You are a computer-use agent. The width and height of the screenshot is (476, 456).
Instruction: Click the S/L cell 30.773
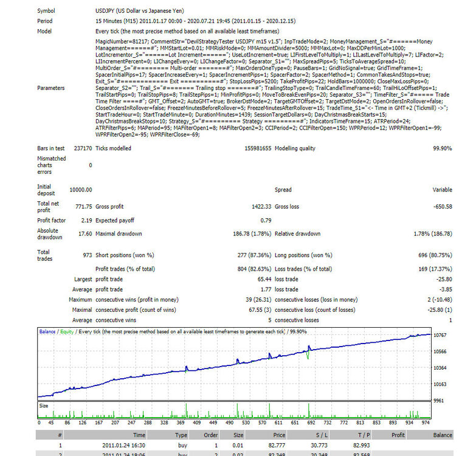point(319,446)
